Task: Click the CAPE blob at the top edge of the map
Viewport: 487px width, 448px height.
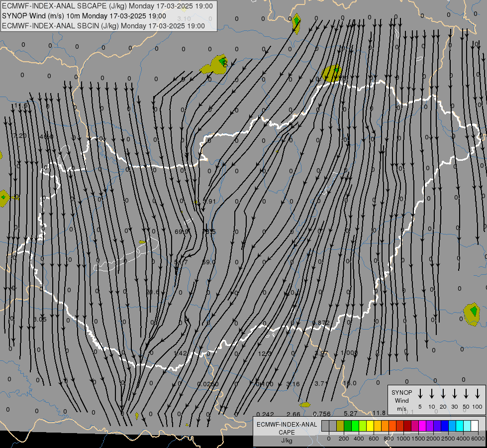Action: coord(296,23)
